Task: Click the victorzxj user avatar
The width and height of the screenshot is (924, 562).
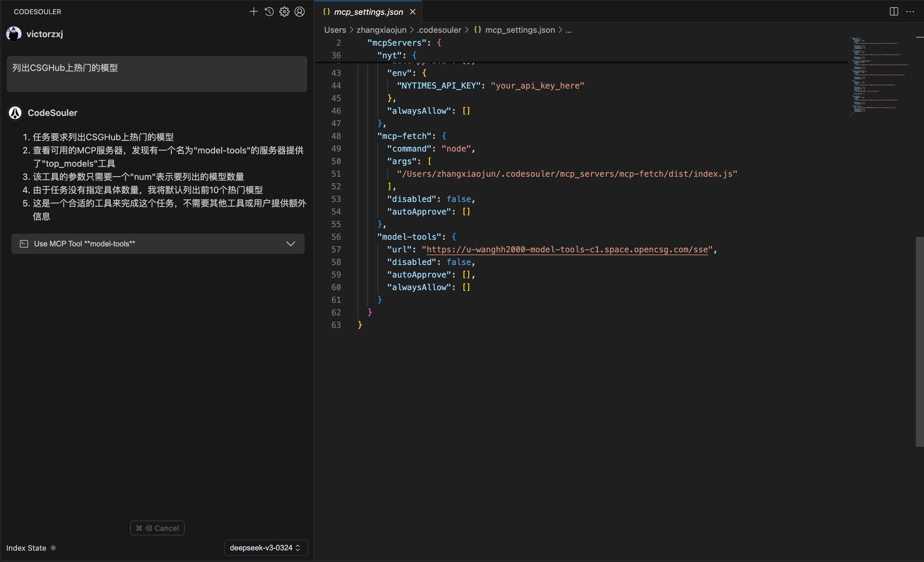Action: coord(14,34)
